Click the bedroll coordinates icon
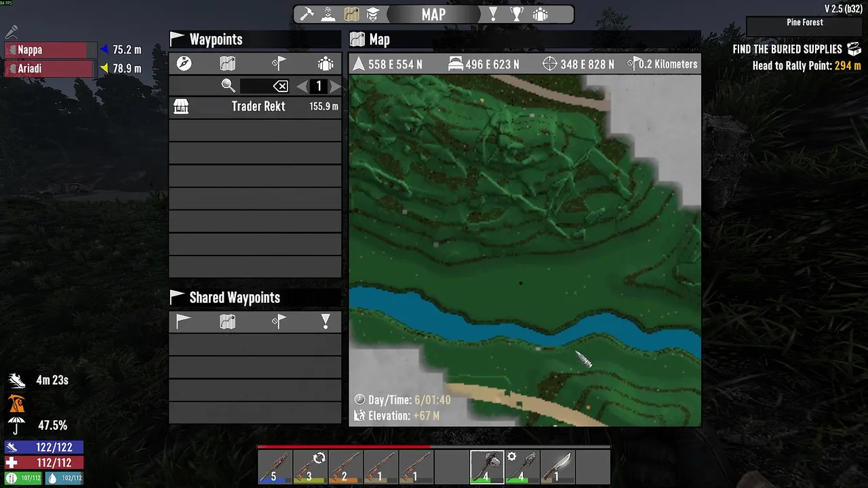868x488 pixels. coord(456,64)
